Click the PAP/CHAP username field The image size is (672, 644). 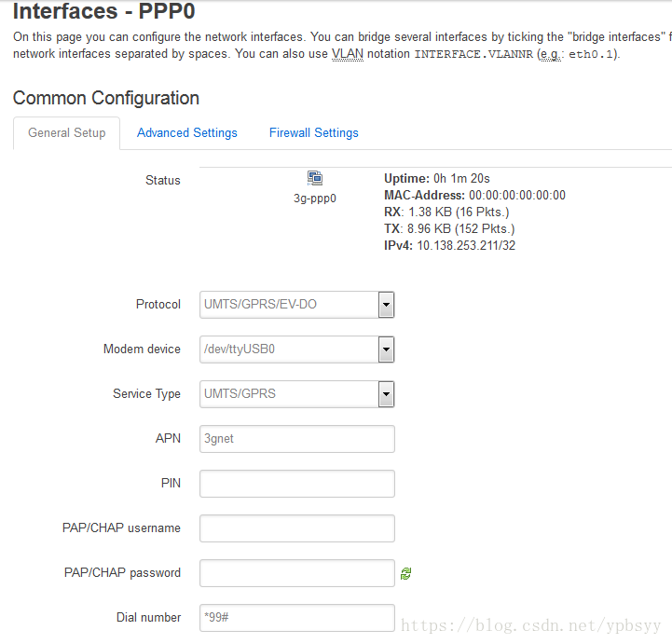296,528
